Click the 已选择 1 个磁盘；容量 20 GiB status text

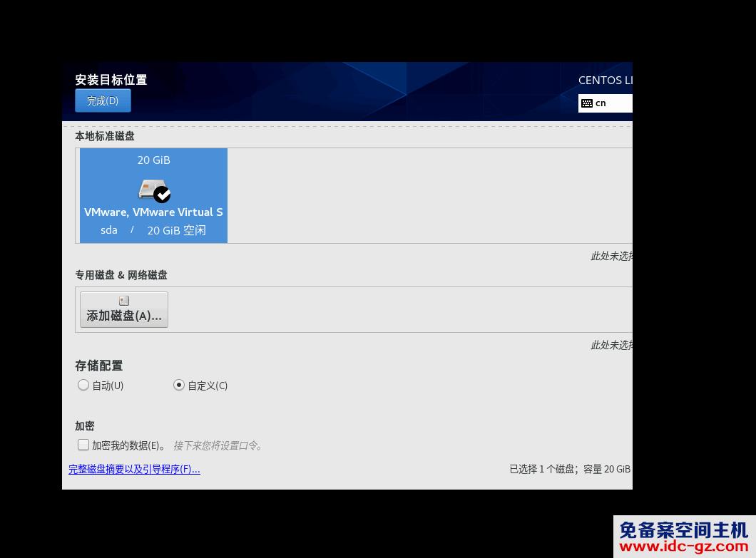[x=570, y=469]
